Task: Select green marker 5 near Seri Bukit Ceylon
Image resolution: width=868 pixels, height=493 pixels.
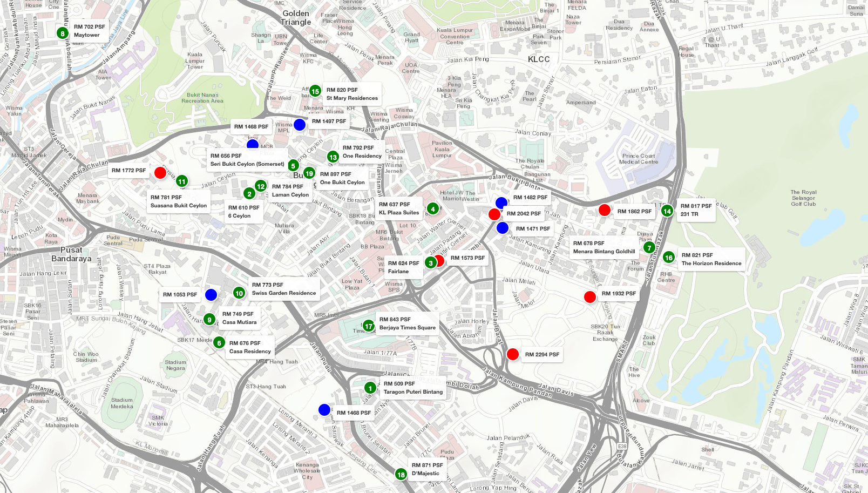Action: (x=293, y=166)
